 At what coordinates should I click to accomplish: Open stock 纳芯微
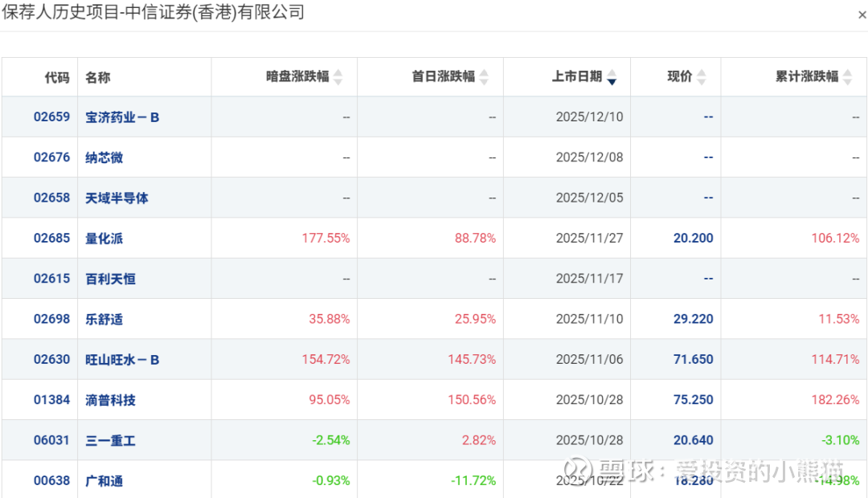(104, 157)
